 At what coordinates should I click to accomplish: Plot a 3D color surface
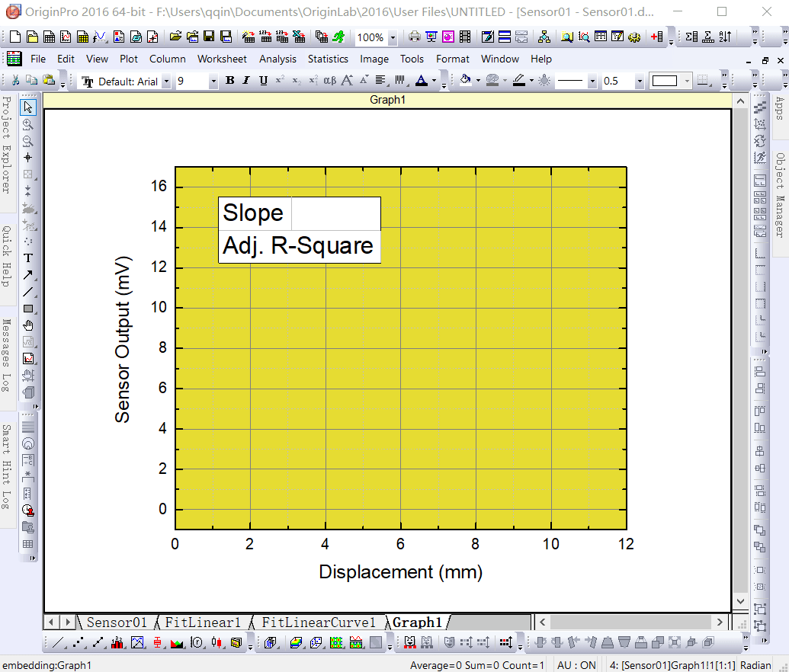point(296,642)
